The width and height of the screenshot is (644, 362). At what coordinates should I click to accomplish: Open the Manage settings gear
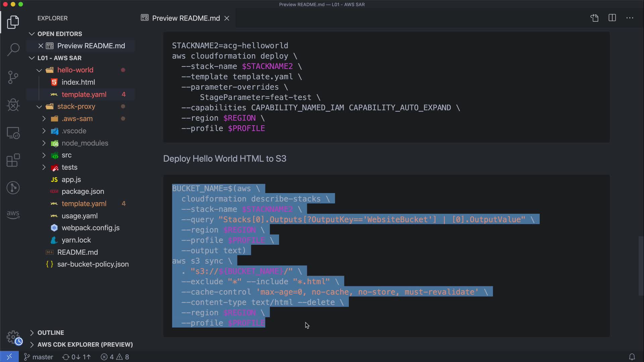click(13, 337)
